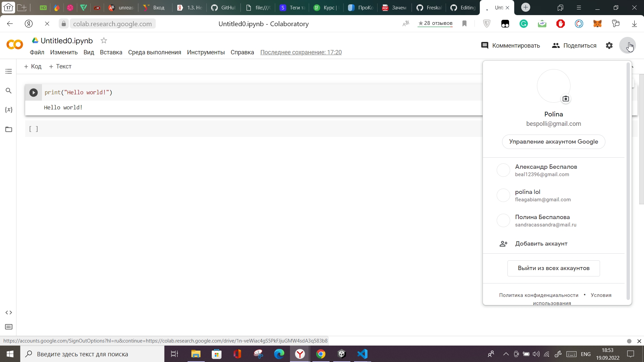Open the AdBlock extension icon

click(560, 23)
